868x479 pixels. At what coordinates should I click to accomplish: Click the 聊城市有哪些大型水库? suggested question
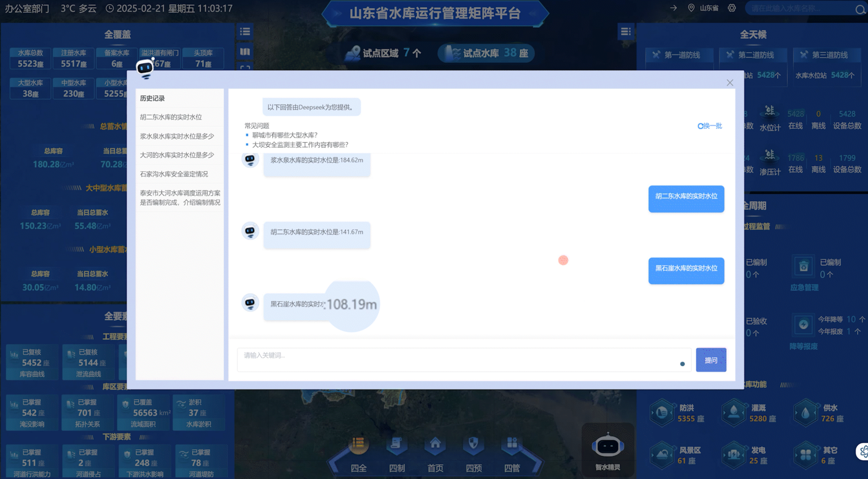tap(285, 135)
